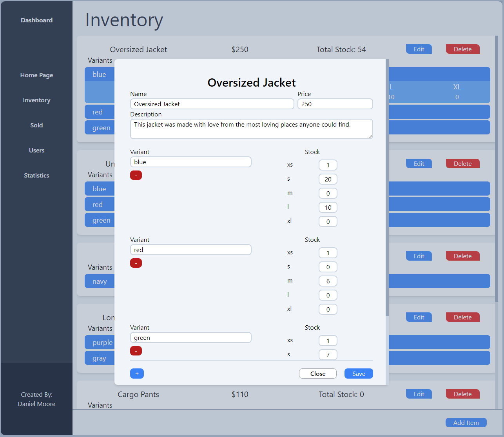Click the Add Item button
Image resolution: width=504 pixels, height=437 pixels.
coord(466,422)
